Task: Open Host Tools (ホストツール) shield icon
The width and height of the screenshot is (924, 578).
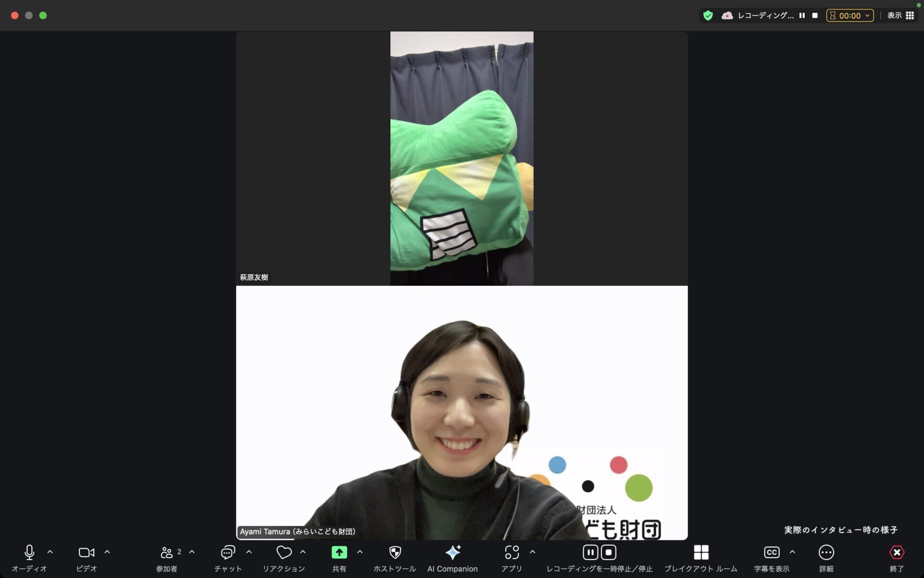Action: 395,552
